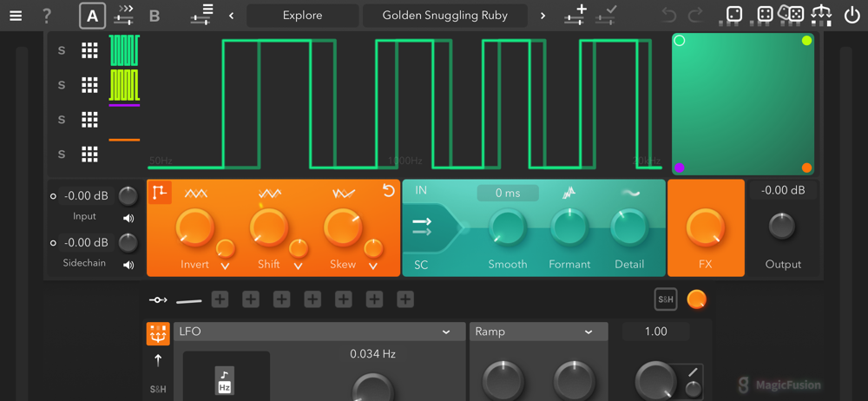868x401 pixels.
Task: Click the Input gain knob
Action: click(128, 195)
